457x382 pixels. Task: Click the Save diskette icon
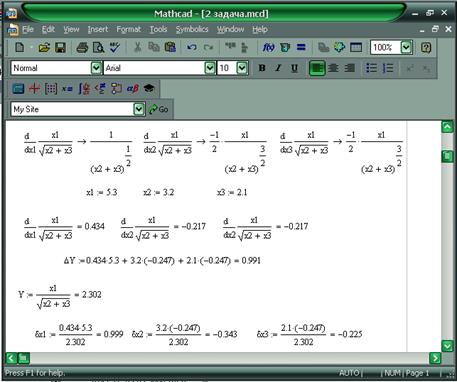coord(60,48)
